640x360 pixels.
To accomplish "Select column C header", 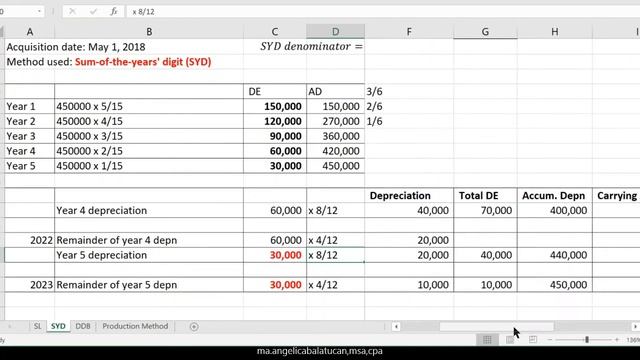I will (x=275, y=31).
